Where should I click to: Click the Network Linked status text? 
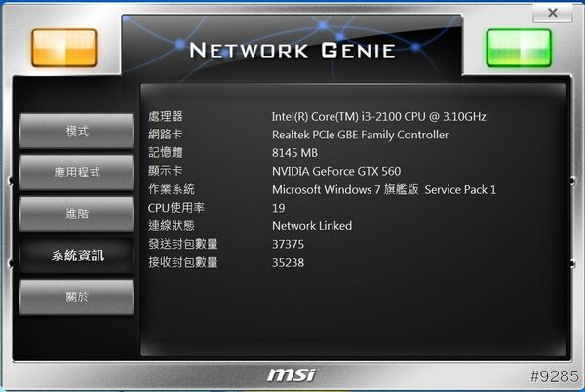click(312, 226)
